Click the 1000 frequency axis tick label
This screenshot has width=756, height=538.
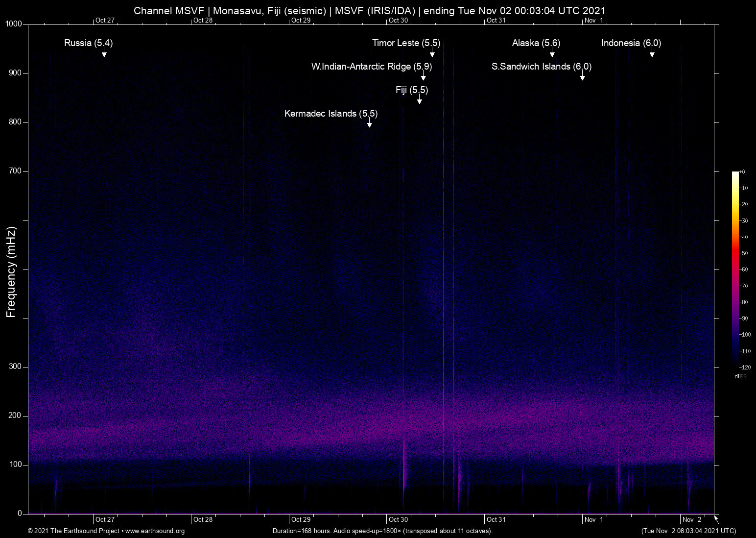point(14,24)
